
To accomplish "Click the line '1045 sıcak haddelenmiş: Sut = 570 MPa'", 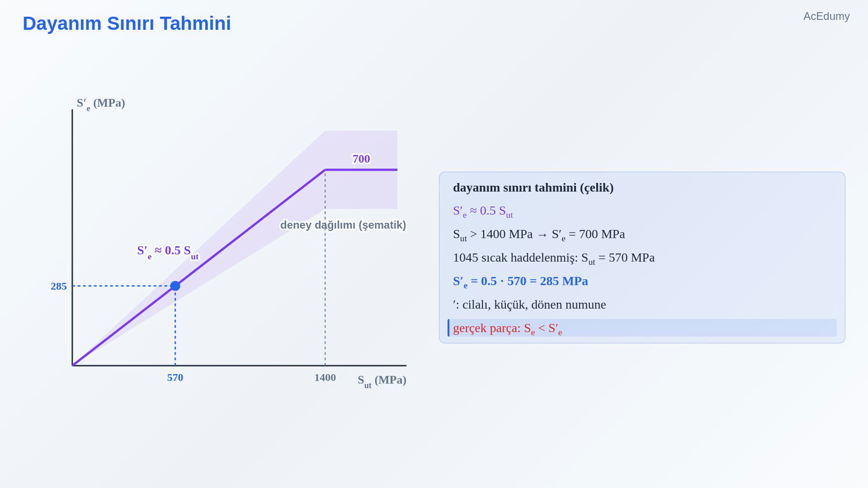I will click(554, 258).
